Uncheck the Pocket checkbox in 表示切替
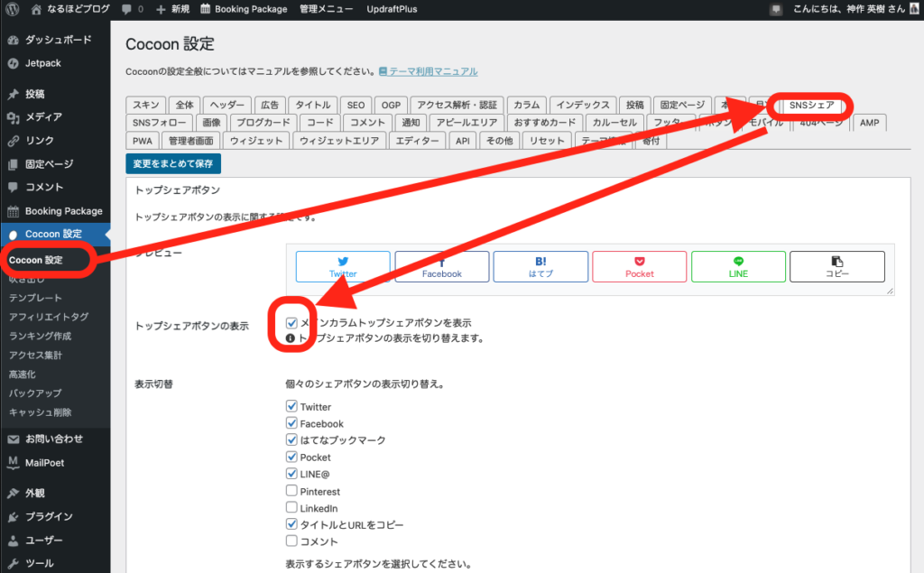Image resolution: width=924 pixels, height=573 pixels. pyautogui.click(x=291, y=457)
